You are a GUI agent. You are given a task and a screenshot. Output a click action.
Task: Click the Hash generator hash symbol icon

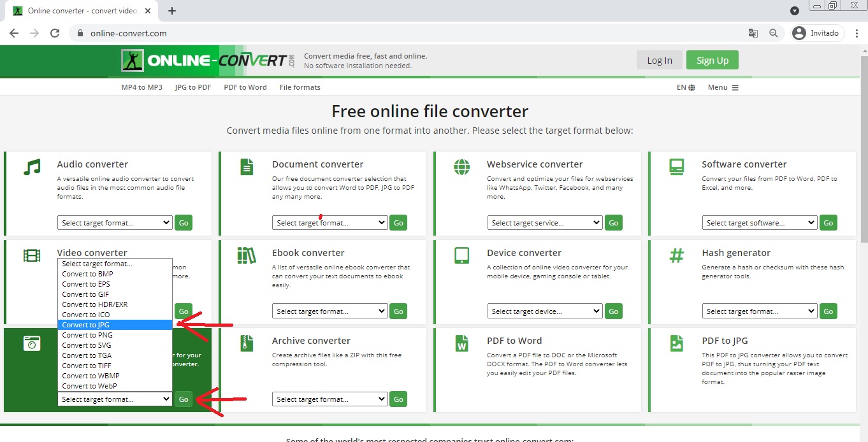point(676,255)
